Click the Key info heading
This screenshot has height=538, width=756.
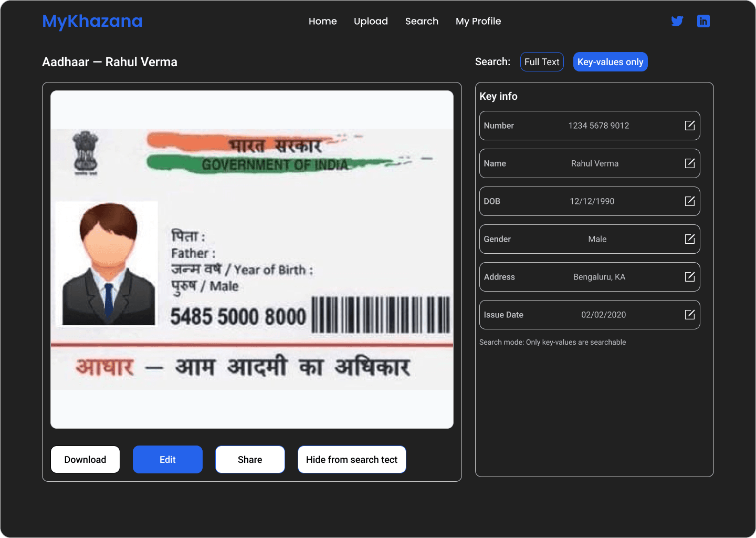(498, 96)
